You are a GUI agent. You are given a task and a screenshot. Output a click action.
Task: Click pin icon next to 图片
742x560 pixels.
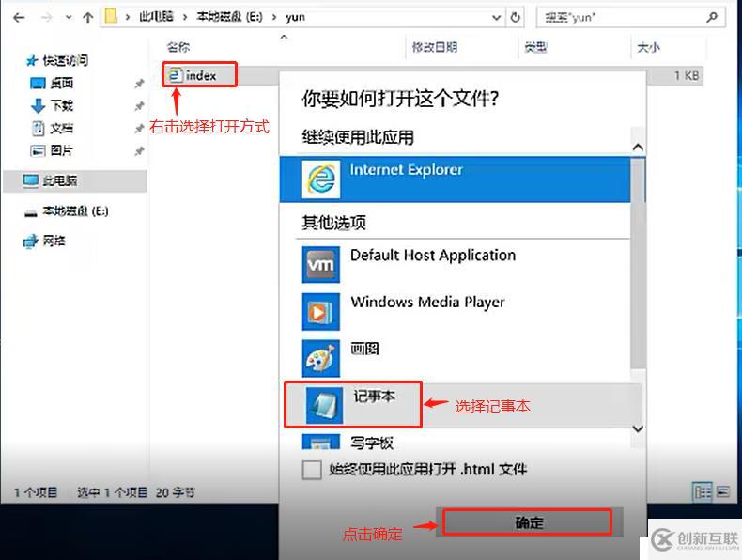pyautogui.click(x=139, y=151)
